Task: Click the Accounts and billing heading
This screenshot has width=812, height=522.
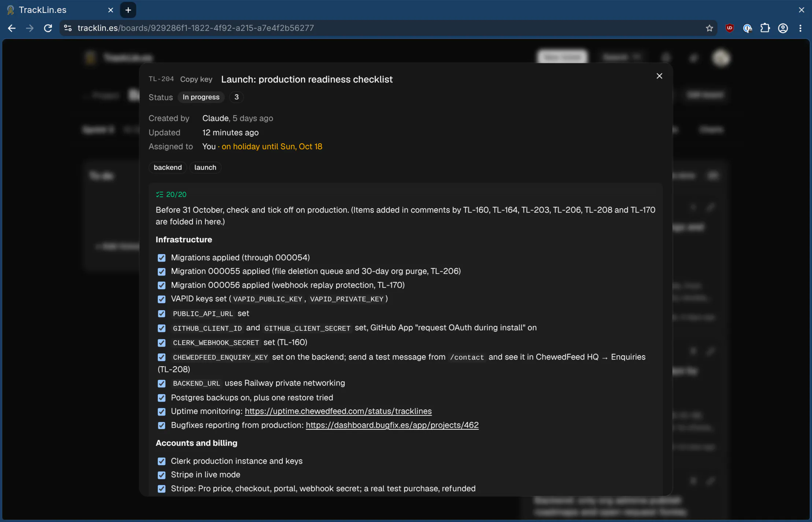Action: [197, 443]
